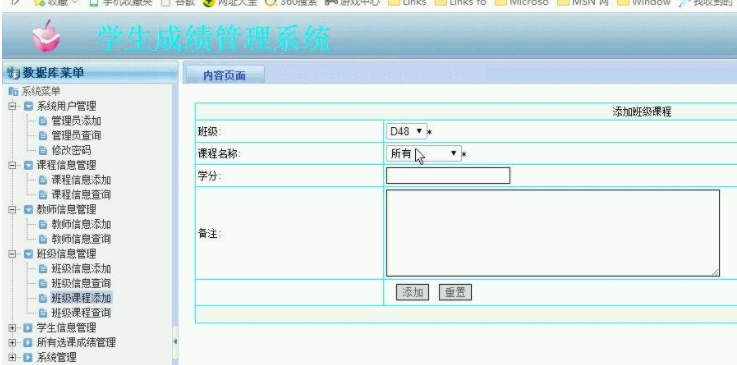The image size is (737, 365).
Task: Click the 所有选课成绩管理 folder icon
Action: tap(28, 342)
